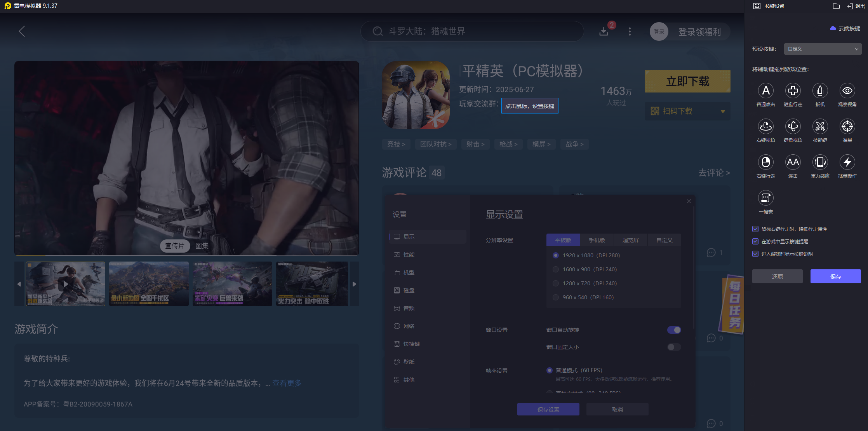Select the 键盘行走 mapping icon
Screen dimensions: 868x431
click(793, 91)
